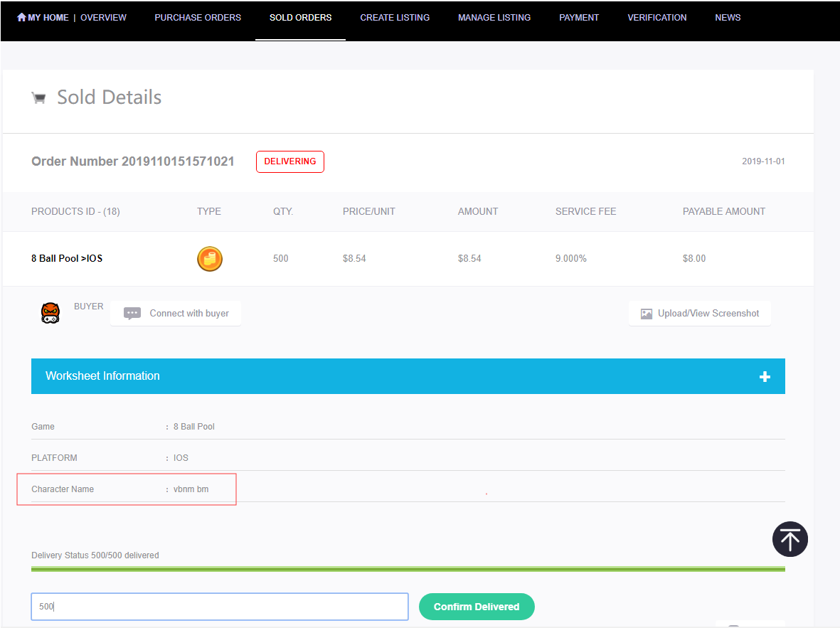Screen dimensions: 840x628
Task: Click Delivery Status 500/500 delivered text
Action: click(95, 555)
